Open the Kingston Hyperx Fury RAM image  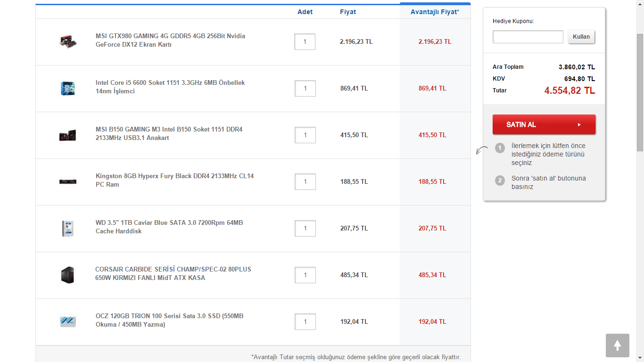coord(68,181)
